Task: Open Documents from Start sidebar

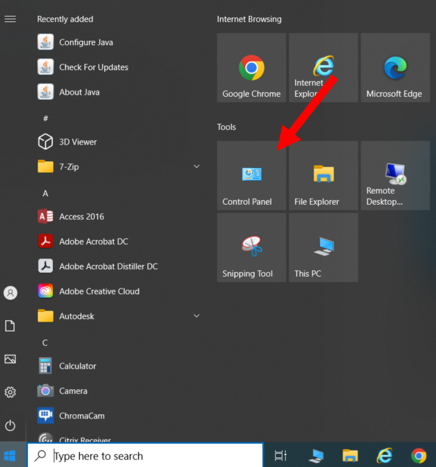Action: tap(10, 326)
